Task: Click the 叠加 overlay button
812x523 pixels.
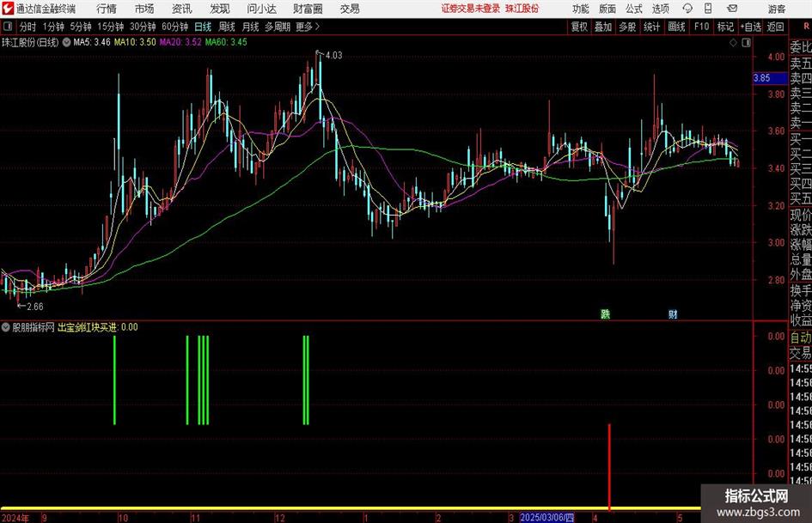Action: click(603, 27)
